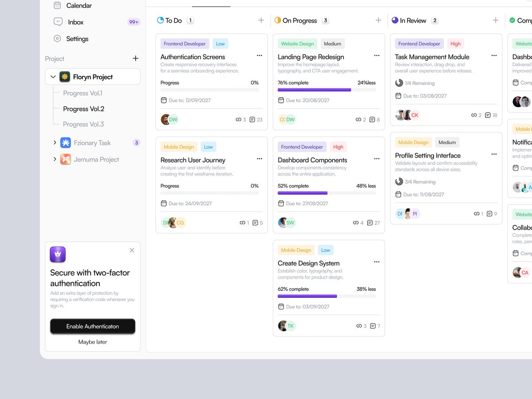The height and width of the screenshot is (399, 532).
Task: Open the Inbox chat icon
Action: pyautogui.click(x=58, y=22)
